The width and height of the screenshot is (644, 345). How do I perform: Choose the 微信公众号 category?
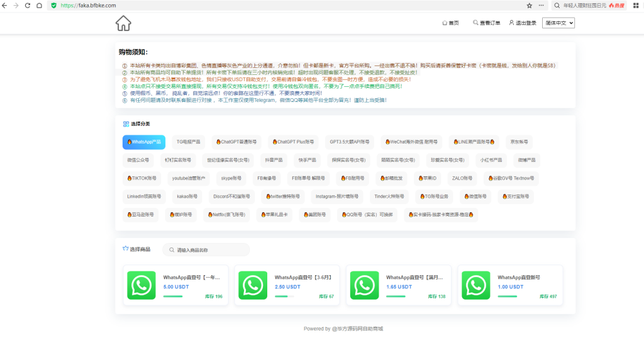click(138, 160)
